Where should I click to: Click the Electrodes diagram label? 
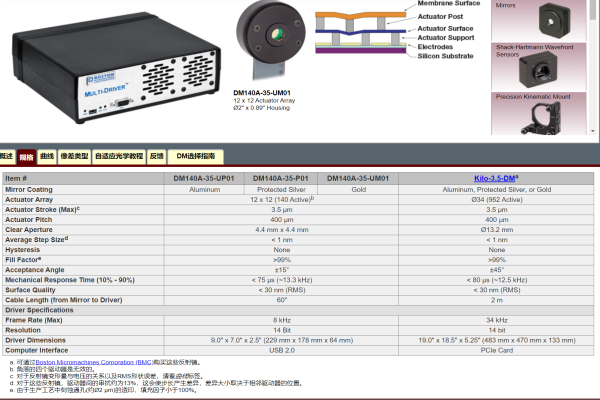pyautogui.click(x=435, y=47)
